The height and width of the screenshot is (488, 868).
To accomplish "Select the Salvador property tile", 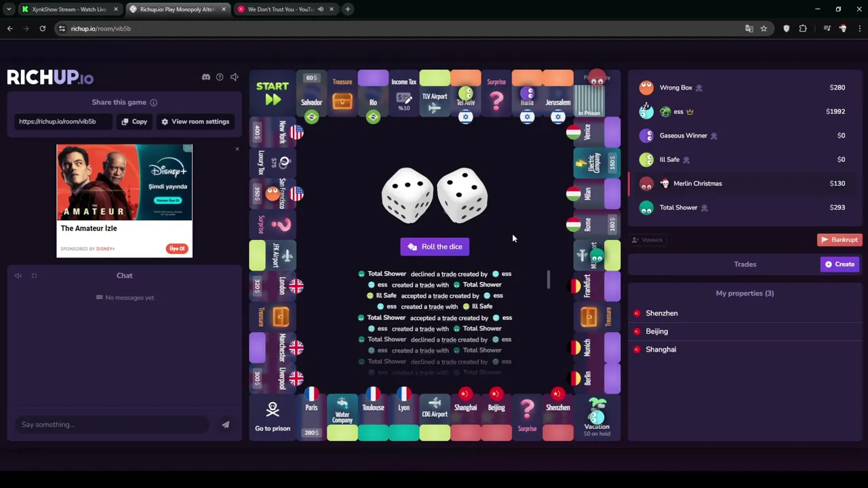I will point(311,94).
